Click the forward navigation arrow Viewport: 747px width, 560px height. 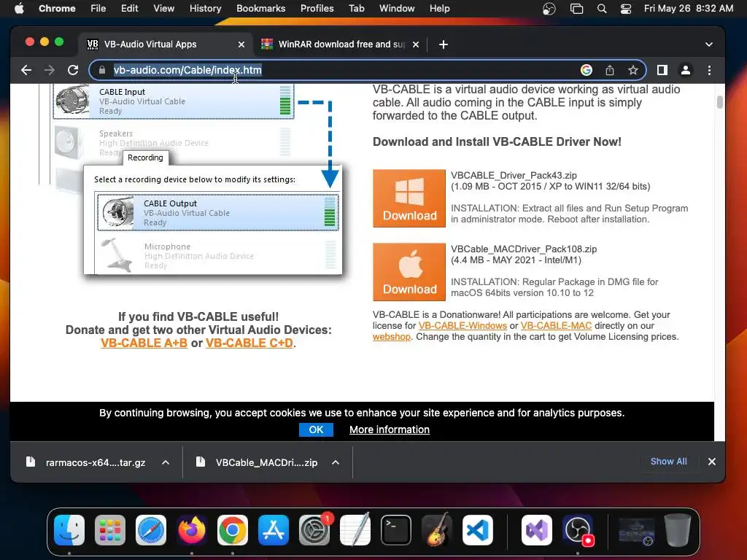pos(50,70)
